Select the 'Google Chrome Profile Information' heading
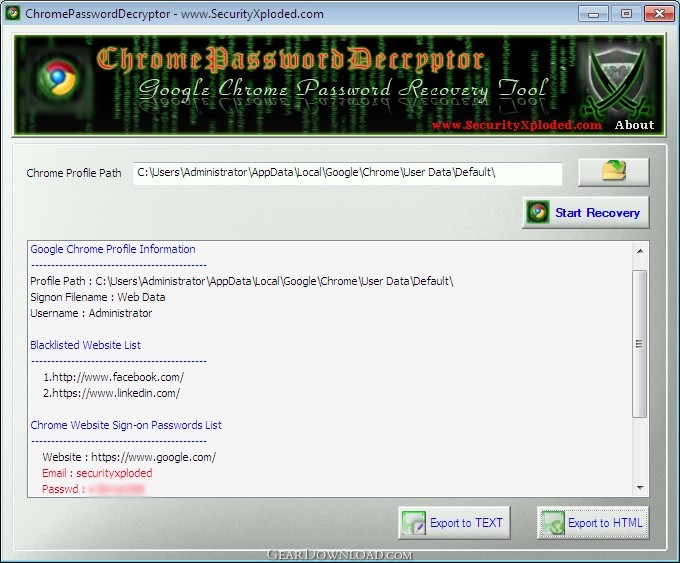Image resolution: width=680 pixels, height=563 pixels. [113, 249]
